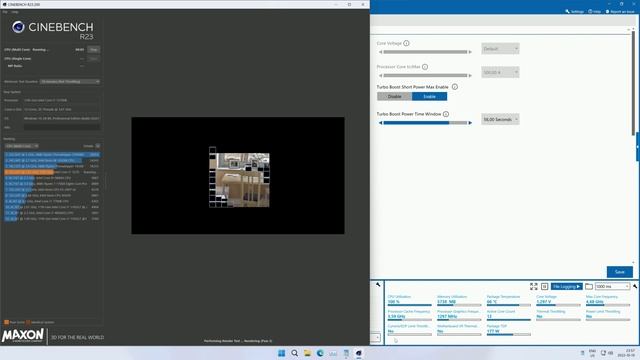Open taskbar Search

(294, 353)
